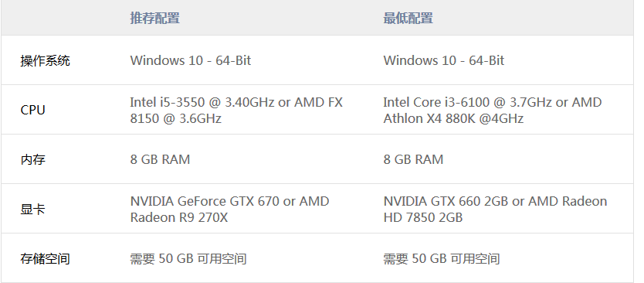Image resolution: width=644 pixels, height=283 pixels.
Task: Select the 操作系统 row label
Action: pyautogui.click(x=46, y=60)
